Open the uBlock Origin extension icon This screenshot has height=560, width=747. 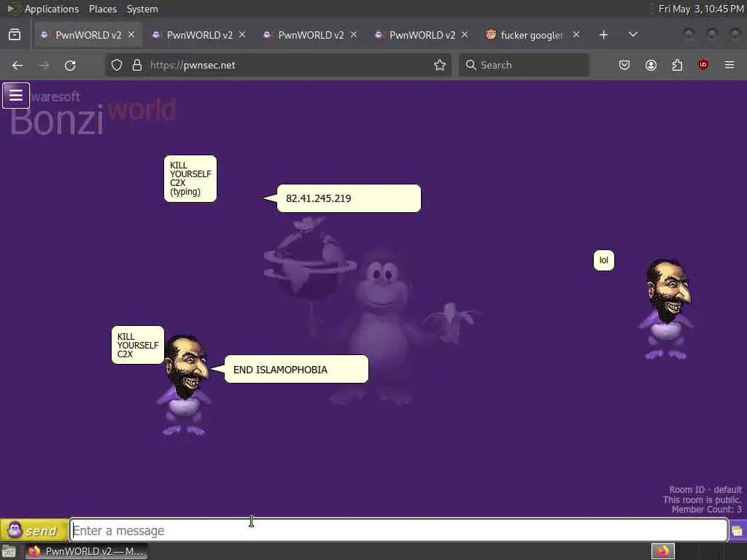point(703,65)
